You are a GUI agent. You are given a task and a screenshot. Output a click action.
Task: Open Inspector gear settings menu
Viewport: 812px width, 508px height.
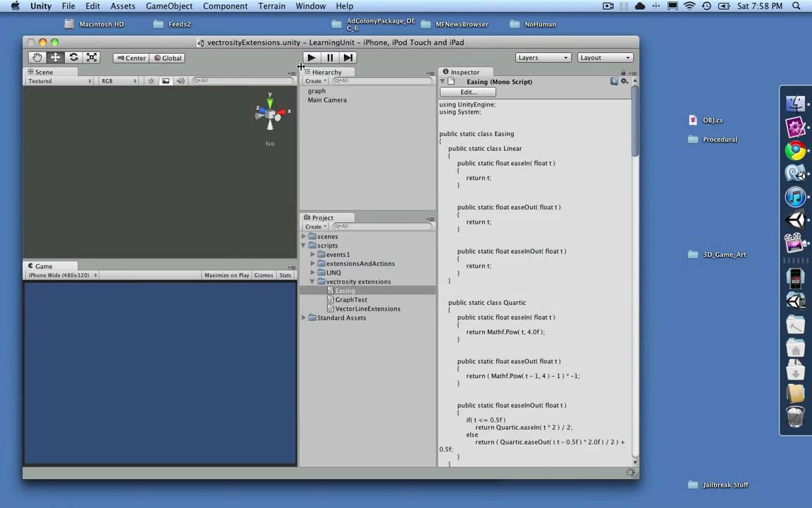pyautogui.click(x=625, y=81)
